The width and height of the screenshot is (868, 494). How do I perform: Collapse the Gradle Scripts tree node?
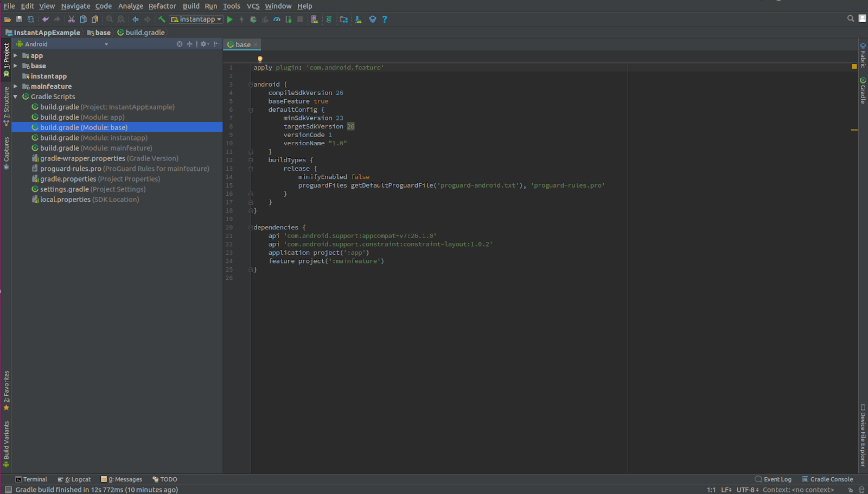click(x=16, y=97)
